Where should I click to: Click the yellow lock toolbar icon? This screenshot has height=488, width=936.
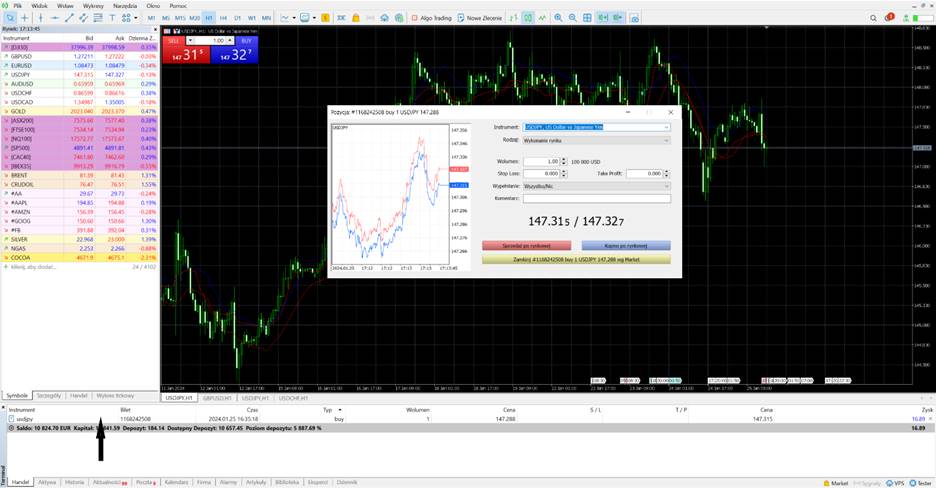[356, 18]
